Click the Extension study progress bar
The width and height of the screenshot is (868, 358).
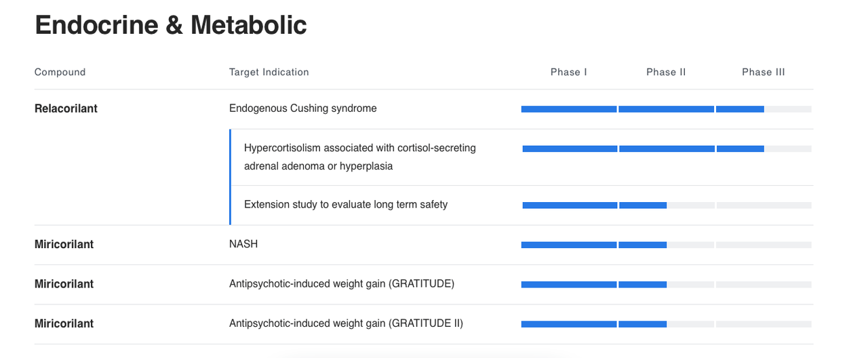point(667,205)
